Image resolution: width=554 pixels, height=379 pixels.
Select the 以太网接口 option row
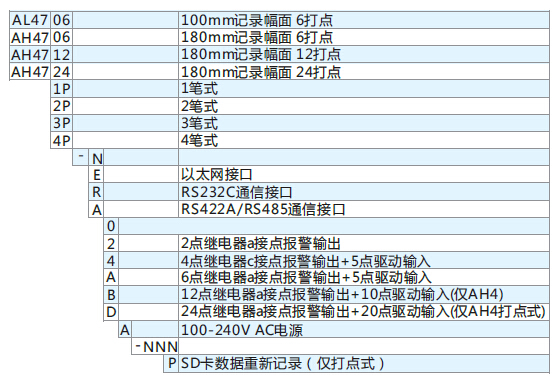click(x=319, y=174)
